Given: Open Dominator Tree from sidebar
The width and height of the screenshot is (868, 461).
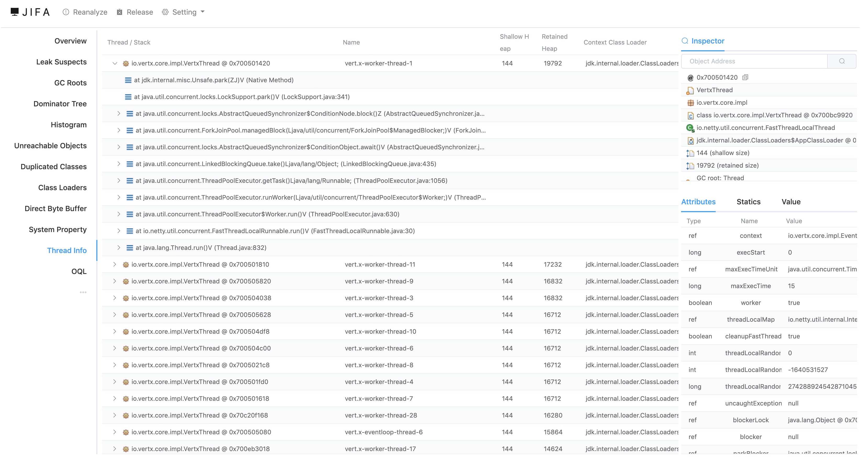Looking at the screenshot, I should pos(60,104).
